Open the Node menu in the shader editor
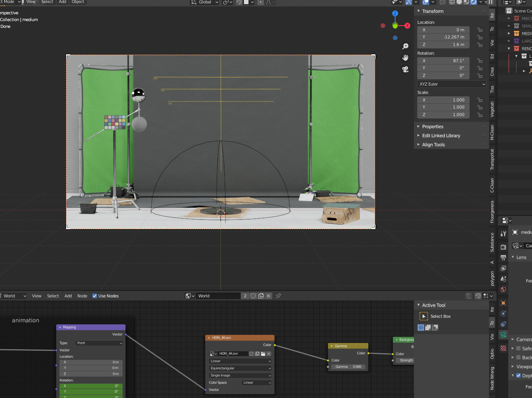This screenshot has height=398, width=532. (x=82, y=295)
